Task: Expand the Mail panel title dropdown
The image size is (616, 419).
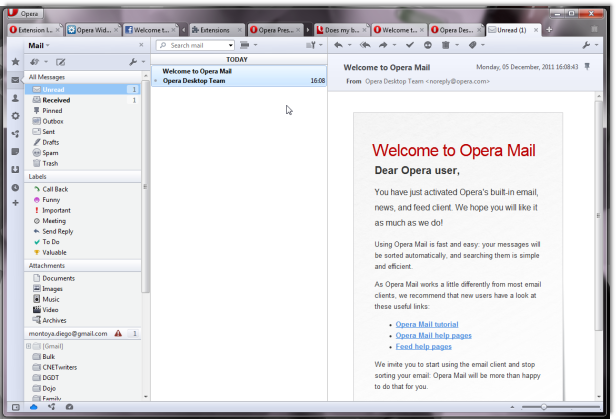Action: click(x=48, y=46)
